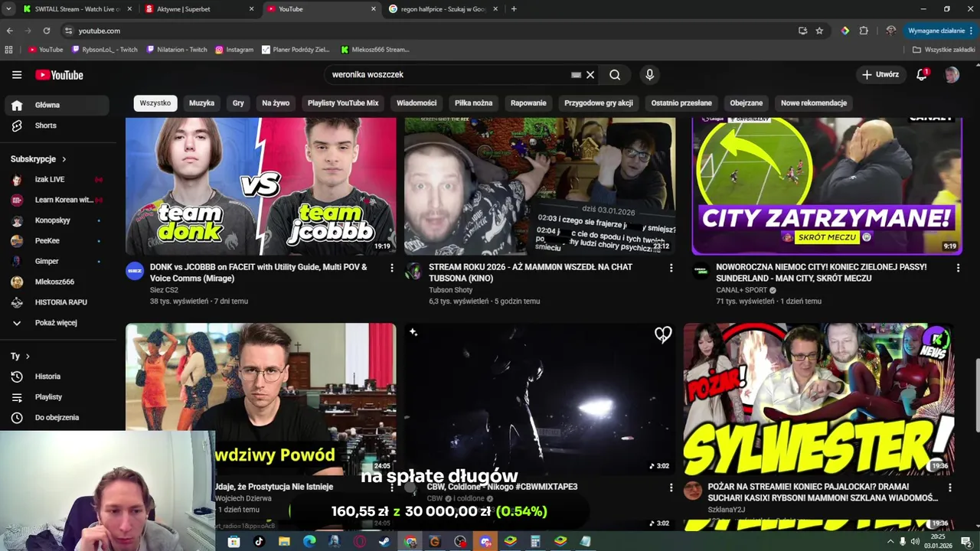Go back in browser history

click(9, 31)
